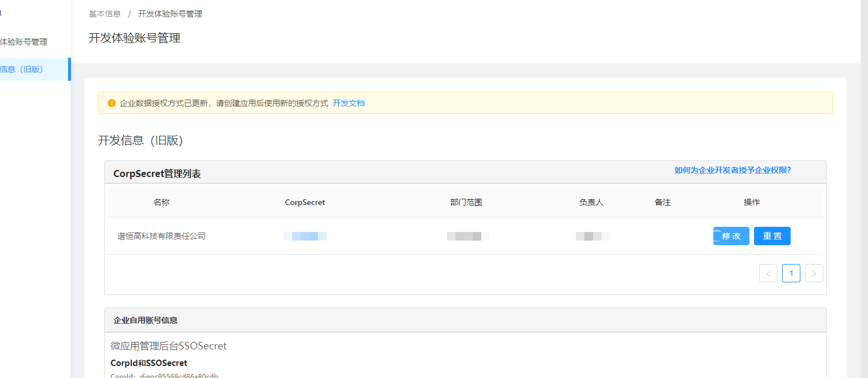Select the highlighted 信息（旧版） sidebar item
Screen dimensions: 868x378
tap(23, 69)
